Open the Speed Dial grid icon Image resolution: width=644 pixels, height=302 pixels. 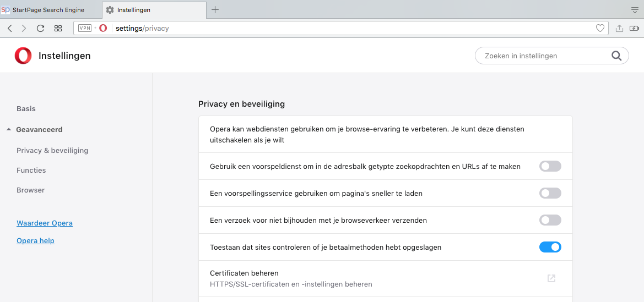coord(58,28)
